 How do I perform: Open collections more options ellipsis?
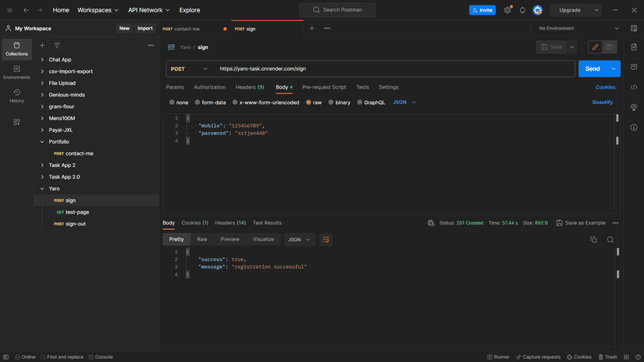[151, 46]
